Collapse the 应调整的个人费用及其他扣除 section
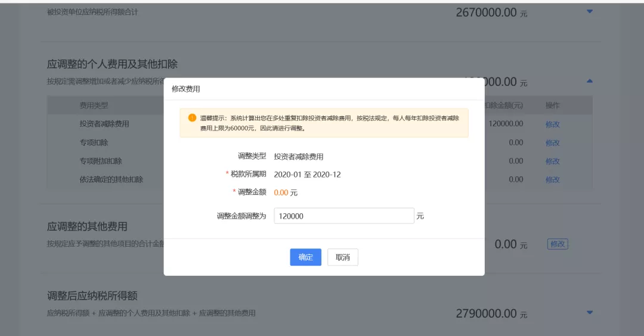This screenshot has width=644, height=336. coord(589,80)
